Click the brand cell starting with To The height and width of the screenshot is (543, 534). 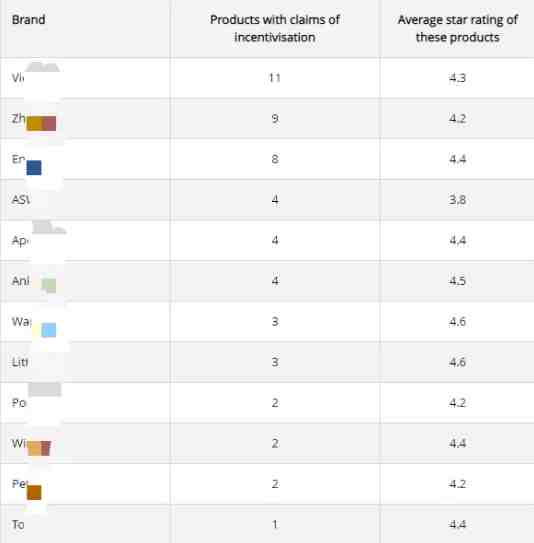click(85, 524)
